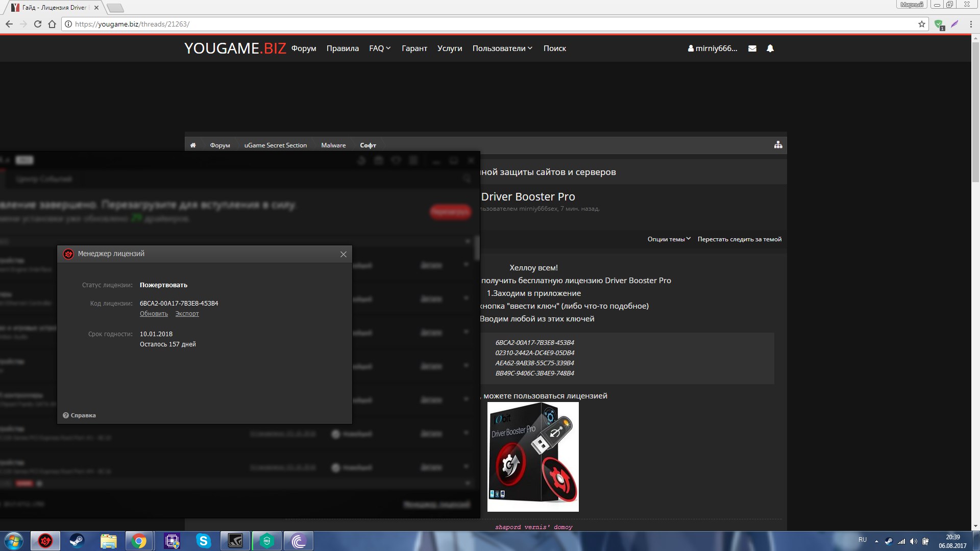Image resolution: width=980 pixels, height=551 pixels.
Task: Open the Гарант menu item
Action: (414, 48)
